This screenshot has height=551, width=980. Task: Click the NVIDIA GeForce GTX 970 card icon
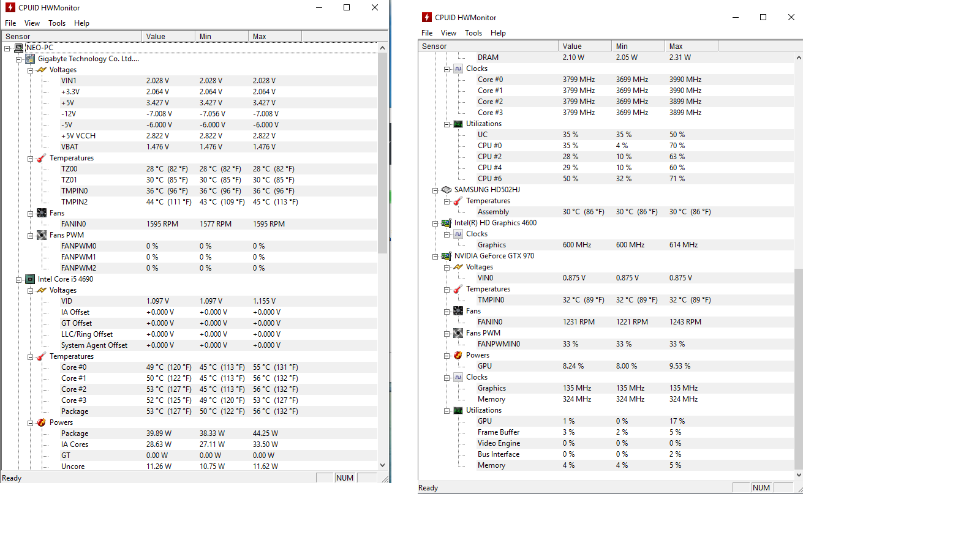point(447,256)
